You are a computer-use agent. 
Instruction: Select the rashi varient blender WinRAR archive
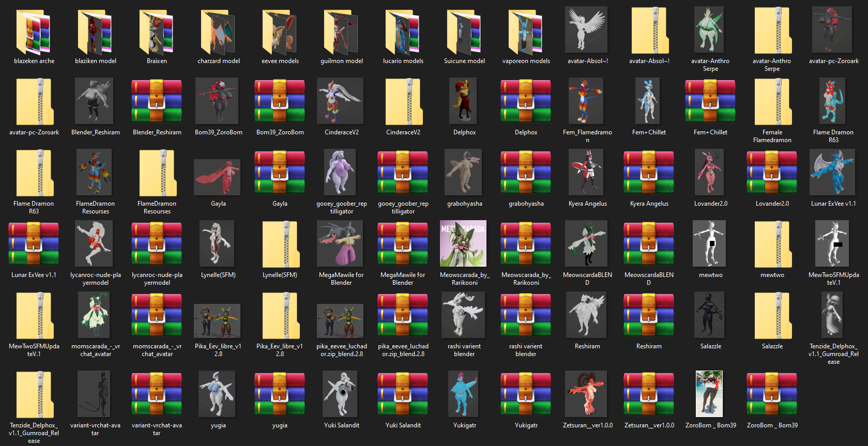[x=526, y=315]
